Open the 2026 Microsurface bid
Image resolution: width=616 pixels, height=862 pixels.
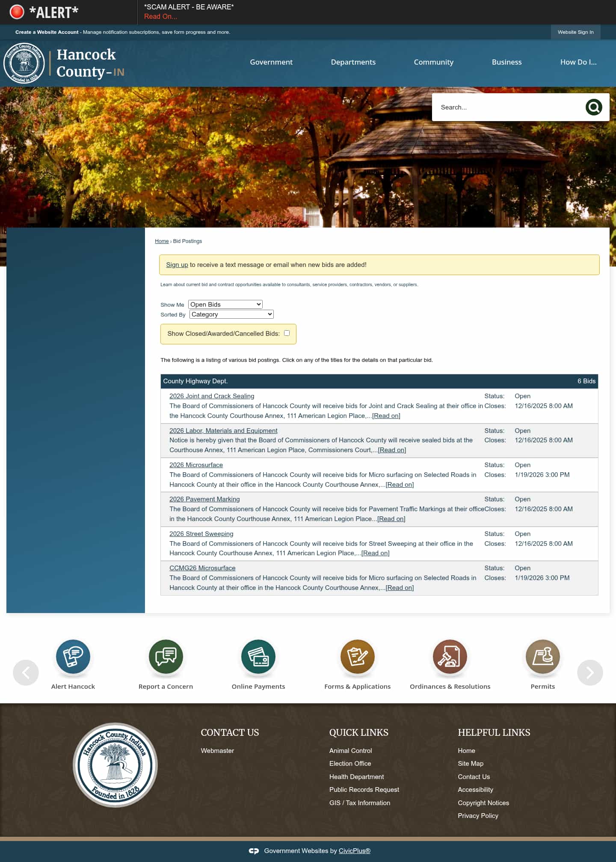point(196,465)
